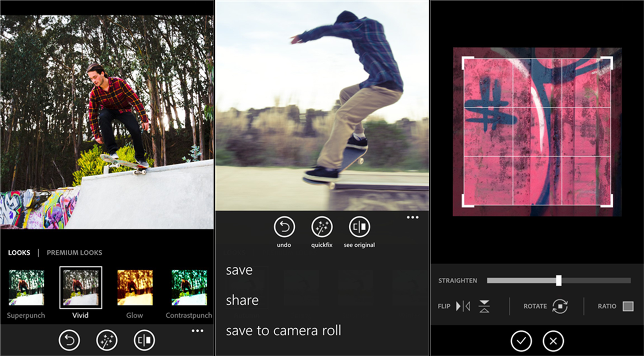
Task: Rotate the image with the rotate icon
Action: (x=560, y=306)
